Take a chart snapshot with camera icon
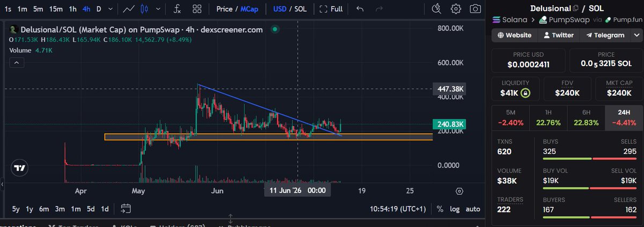644x227 pixels. pos(475,9)
